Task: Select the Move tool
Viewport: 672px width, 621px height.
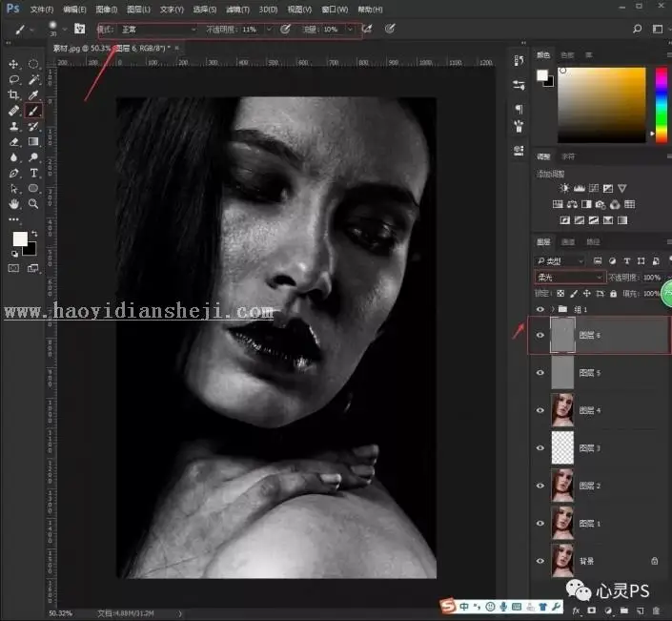Action: pyautogui.click(x=13, y=64)
